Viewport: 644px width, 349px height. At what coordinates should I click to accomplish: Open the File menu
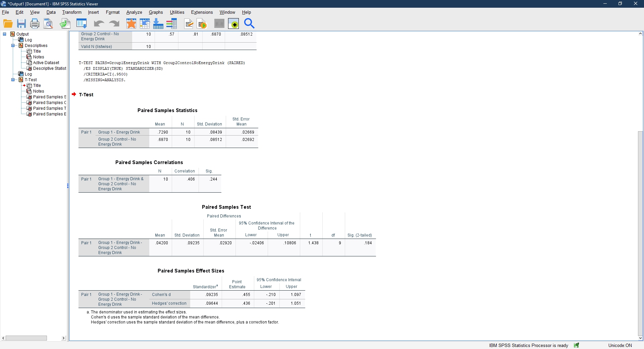pos(5,12)
